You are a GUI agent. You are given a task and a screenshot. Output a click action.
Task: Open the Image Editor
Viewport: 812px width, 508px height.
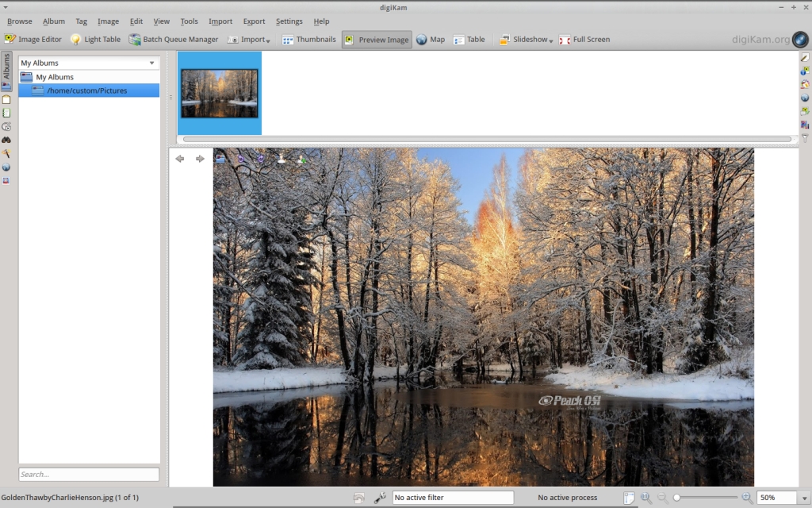(x=33, y=40)
